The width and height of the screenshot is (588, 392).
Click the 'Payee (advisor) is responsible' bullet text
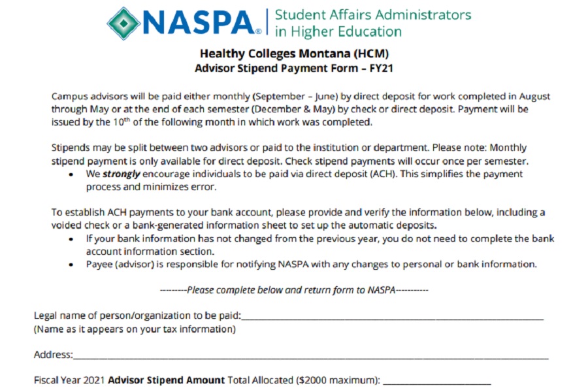coord(311,265)
